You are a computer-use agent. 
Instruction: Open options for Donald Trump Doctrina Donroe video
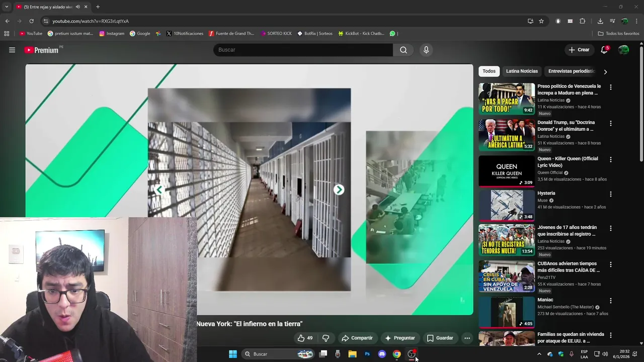611,123
